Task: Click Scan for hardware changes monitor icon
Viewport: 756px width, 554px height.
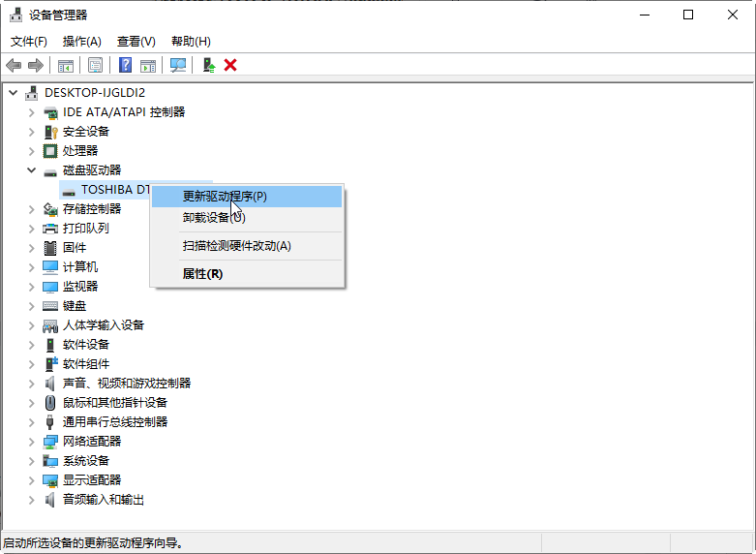Action: pos(178,65)
